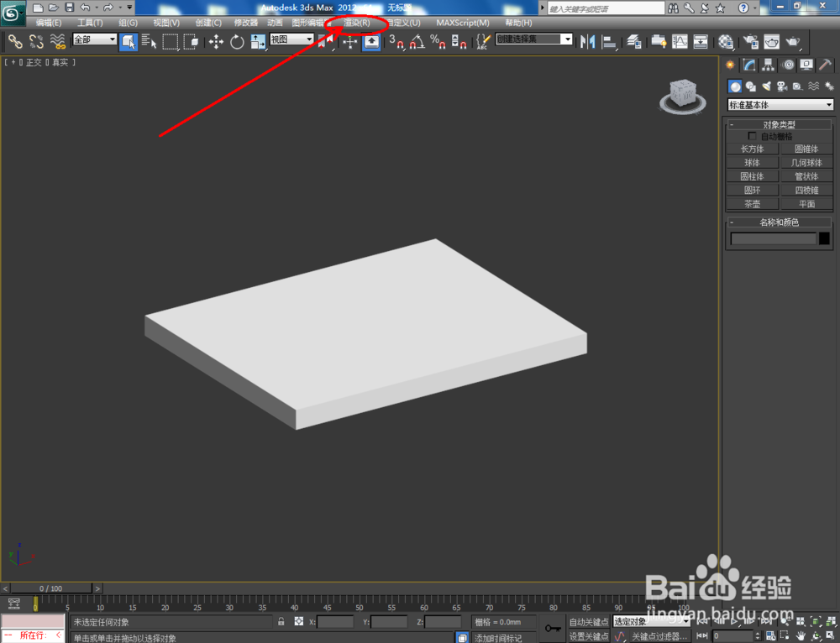Click the 平面 plane button
This screenshot has width=840, height=643.
806,204
